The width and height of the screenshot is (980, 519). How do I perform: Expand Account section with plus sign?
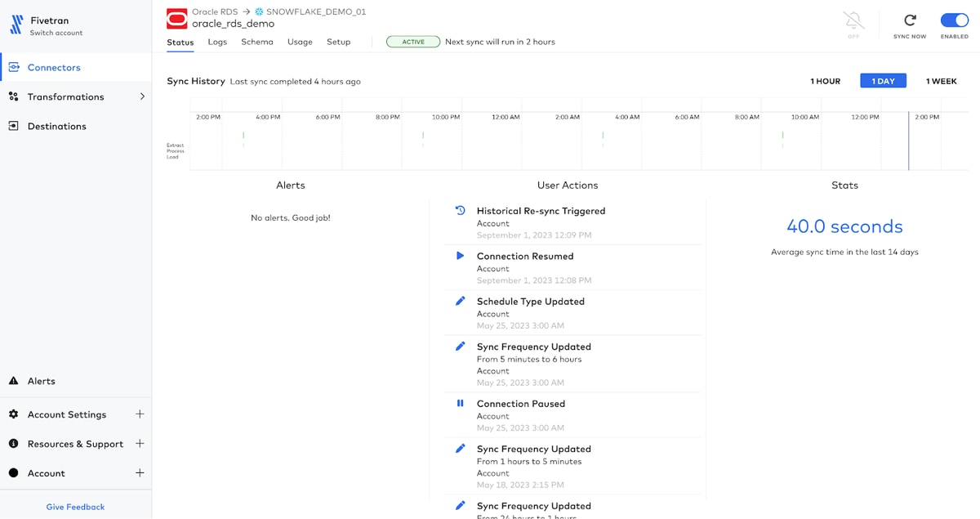click(x=140, y=473)
